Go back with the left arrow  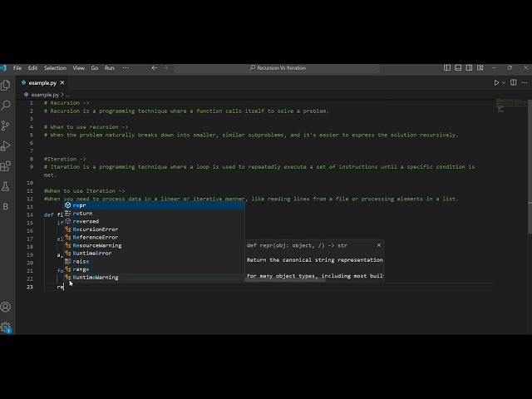pos(155,68)
